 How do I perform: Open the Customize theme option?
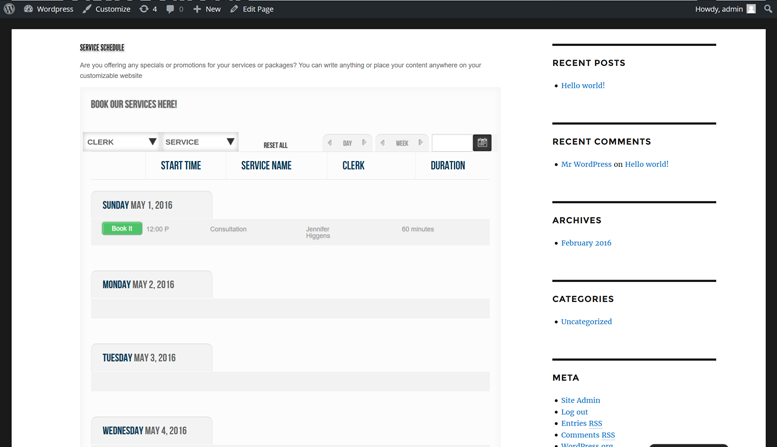click(107, 9)
